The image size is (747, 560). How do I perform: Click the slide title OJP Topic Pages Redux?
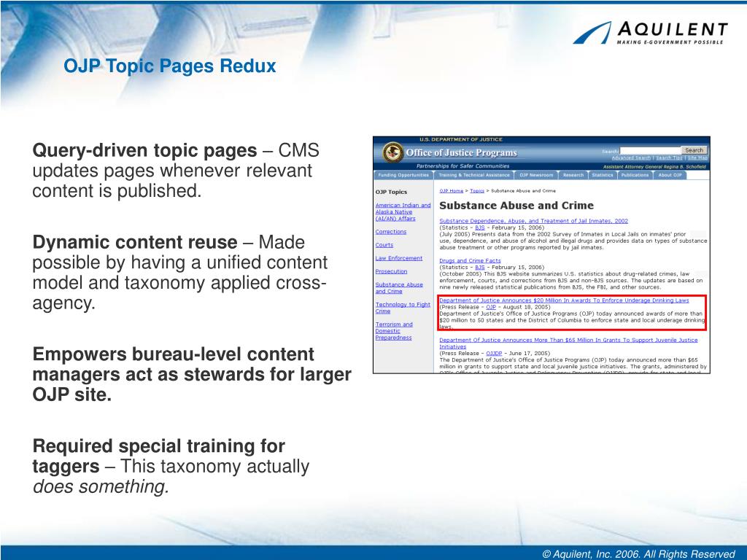(170, 66)
